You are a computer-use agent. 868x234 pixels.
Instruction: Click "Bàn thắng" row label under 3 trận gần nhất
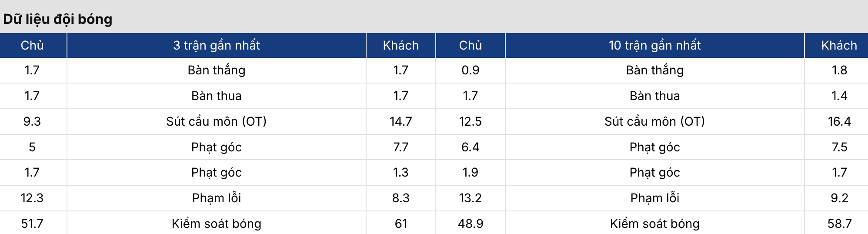pyautogui.click(x=217, y=70)
